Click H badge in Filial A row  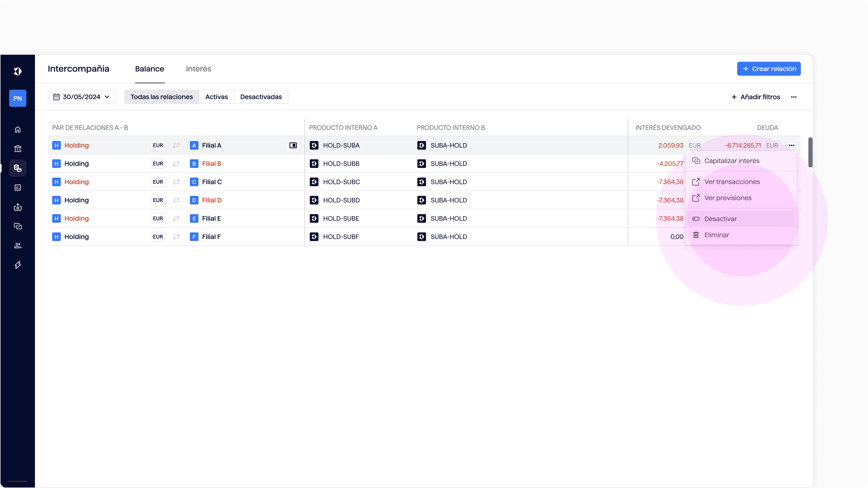pyautogui.click(x=56, y=145)
